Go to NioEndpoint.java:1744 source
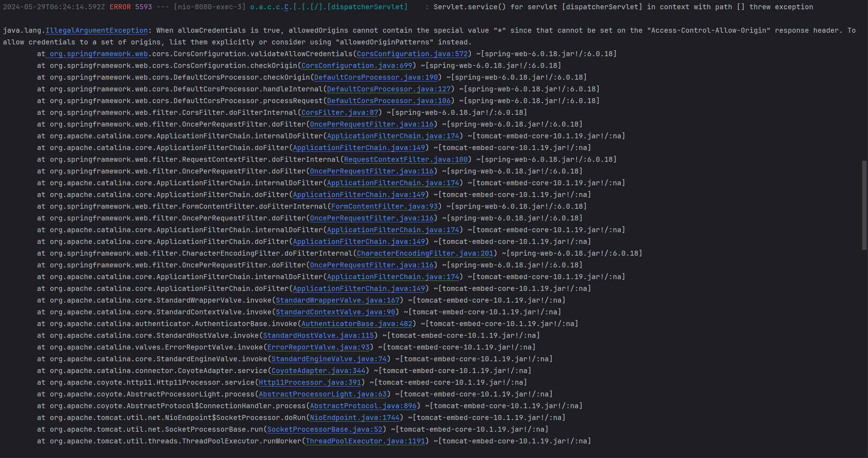Image resolution: width=868 pixels, height=458 pixels. pos(354,418)
